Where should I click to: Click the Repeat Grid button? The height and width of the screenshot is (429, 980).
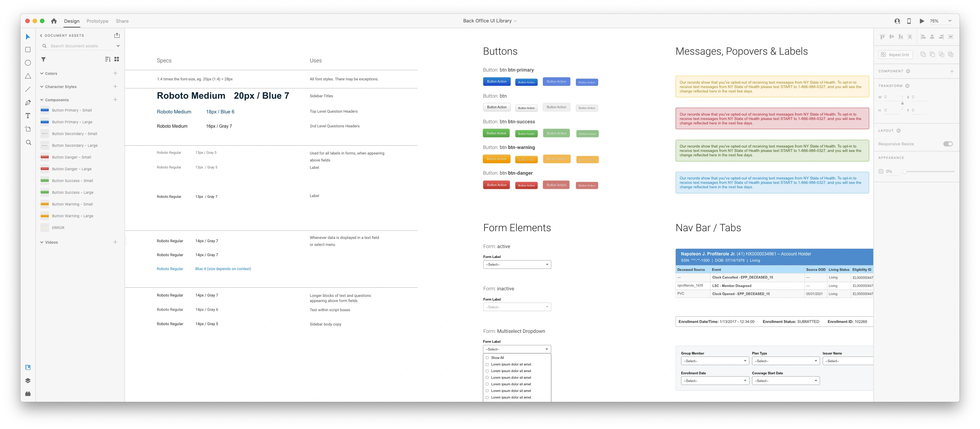896,54
